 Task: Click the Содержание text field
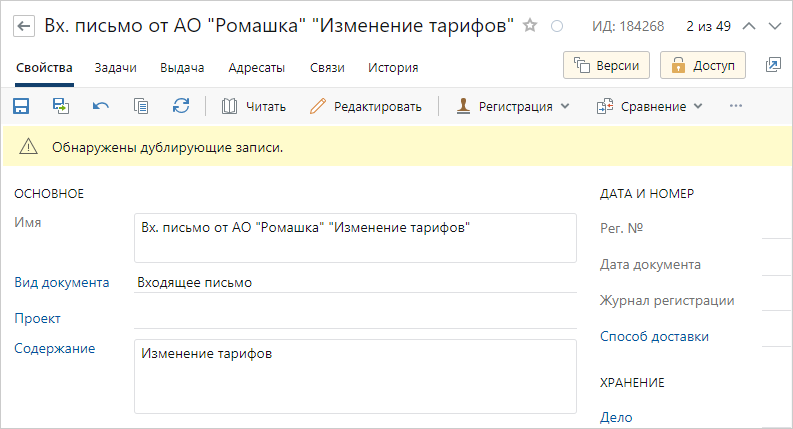(x=355, y=376)
